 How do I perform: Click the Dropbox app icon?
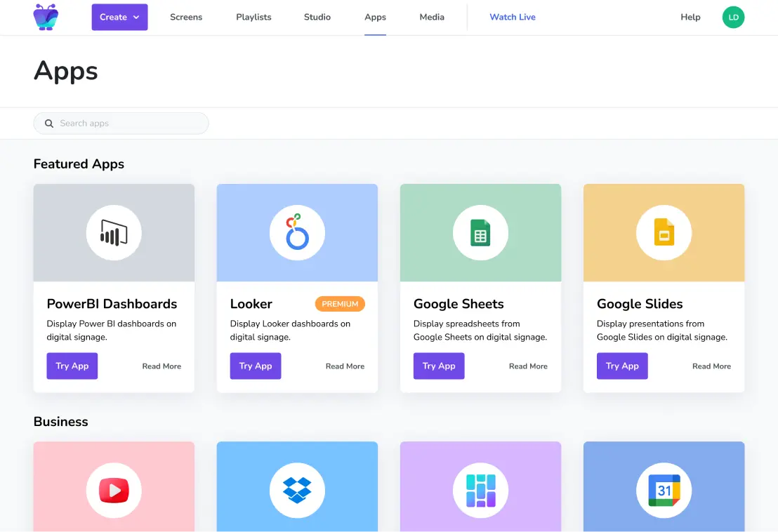[297, 491]
